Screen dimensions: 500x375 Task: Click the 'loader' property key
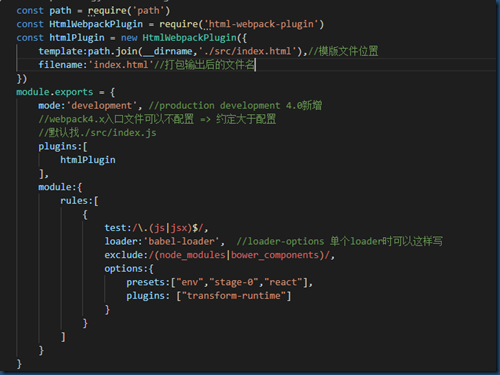[121, 241]
